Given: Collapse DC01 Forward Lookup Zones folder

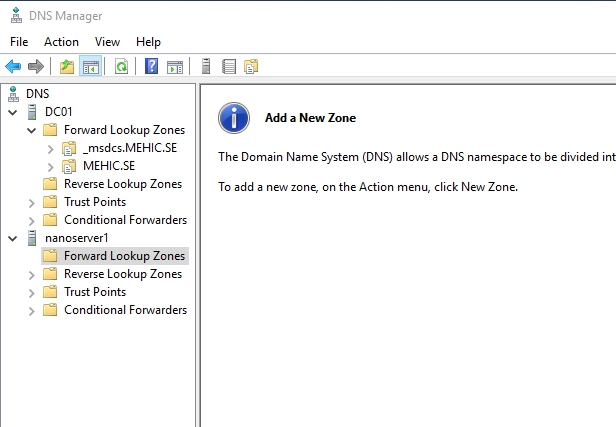Looking at the screenshot, I should pos(31,130).
